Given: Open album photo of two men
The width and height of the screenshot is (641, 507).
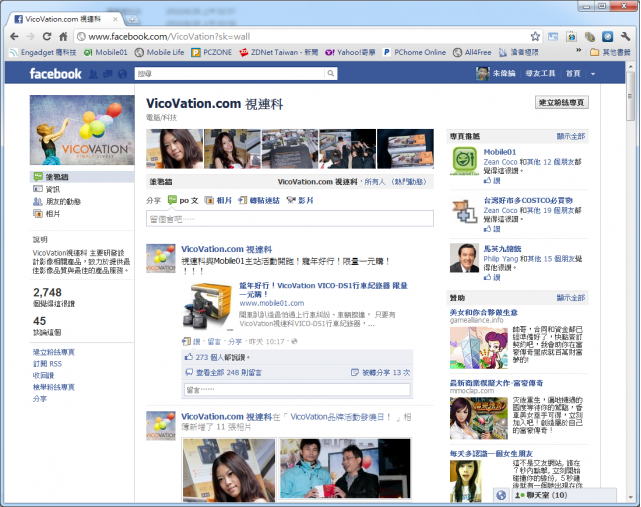Looking at the screenshot, I should [x=345, y=468].
